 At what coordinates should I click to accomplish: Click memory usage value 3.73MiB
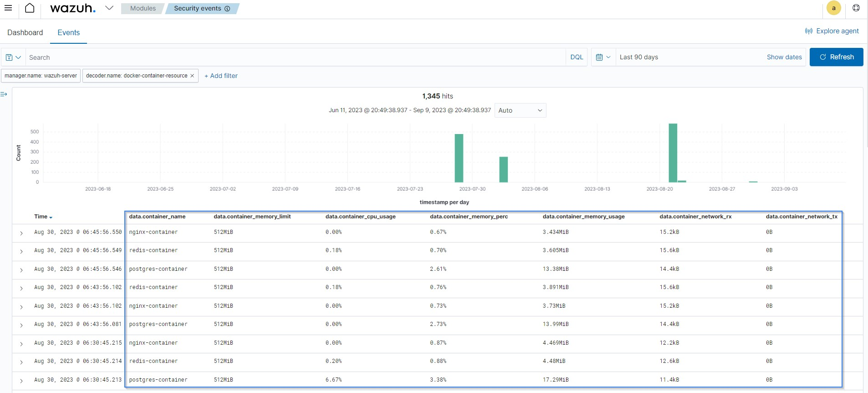[554, 306]
